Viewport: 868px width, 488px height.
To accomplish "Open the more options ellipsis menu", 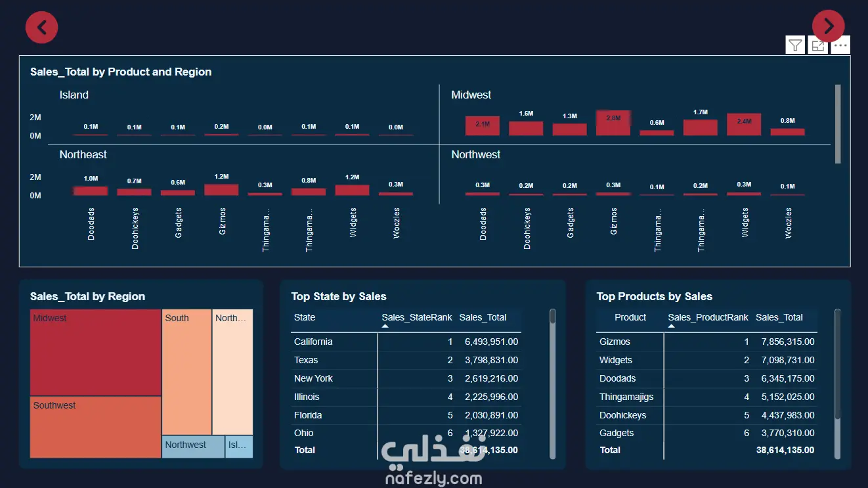I will coord(840,45).
